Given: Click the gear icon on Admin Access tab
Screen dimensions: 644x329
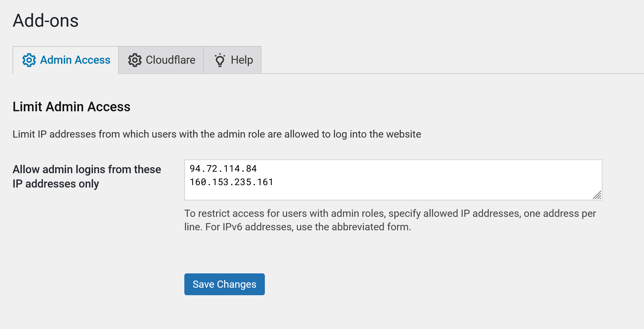Looking at the screenshot, I should pyautogui.click(x=29, y=60).
